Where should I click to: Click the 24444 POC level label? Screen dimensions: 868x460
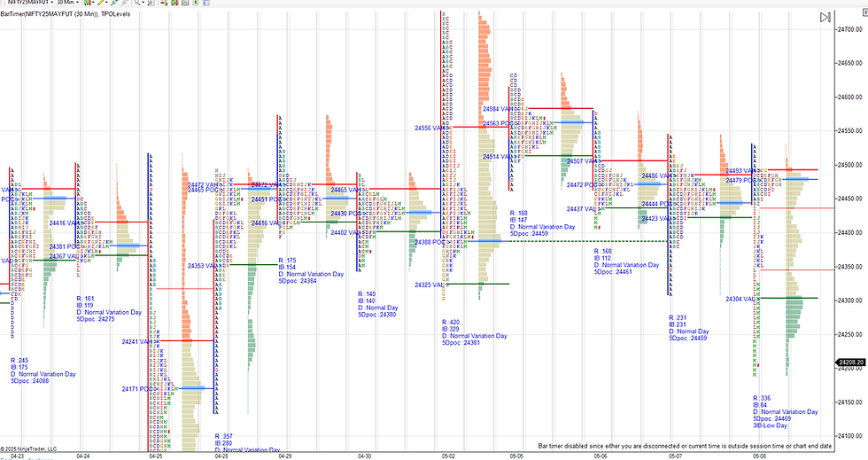click(656, 204)
